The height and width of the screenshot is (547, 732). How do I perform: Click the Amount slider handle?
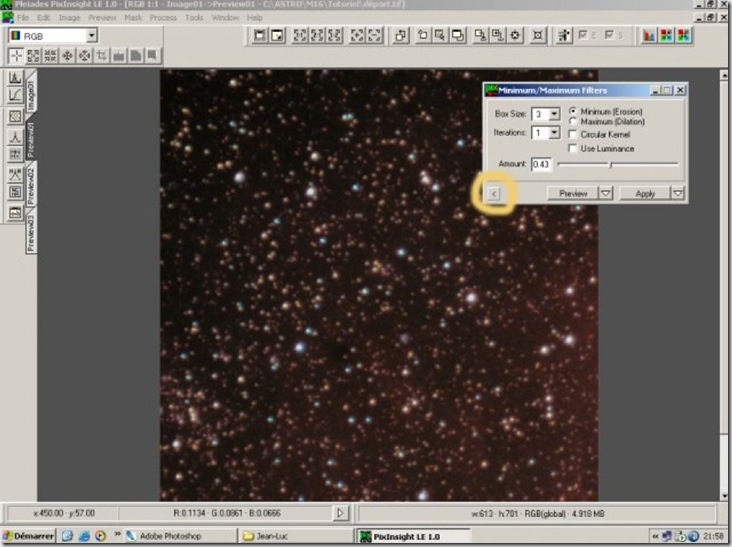[611, 164]
